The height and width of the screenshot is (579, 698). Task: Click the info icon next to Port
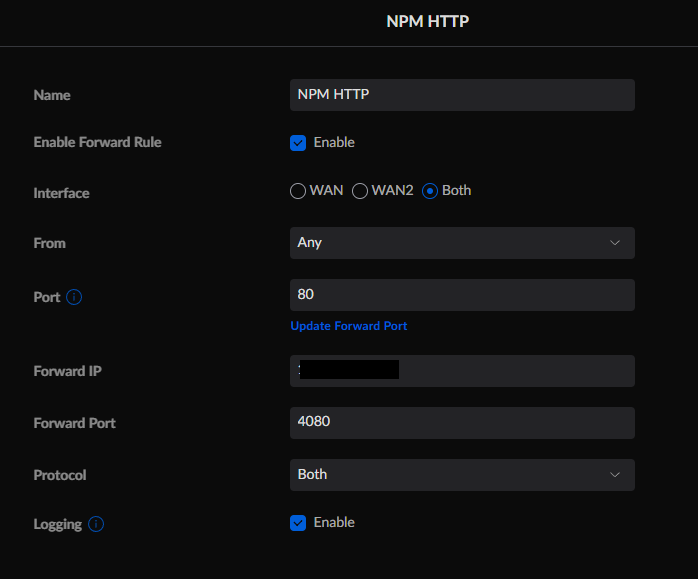coord(74,297)
